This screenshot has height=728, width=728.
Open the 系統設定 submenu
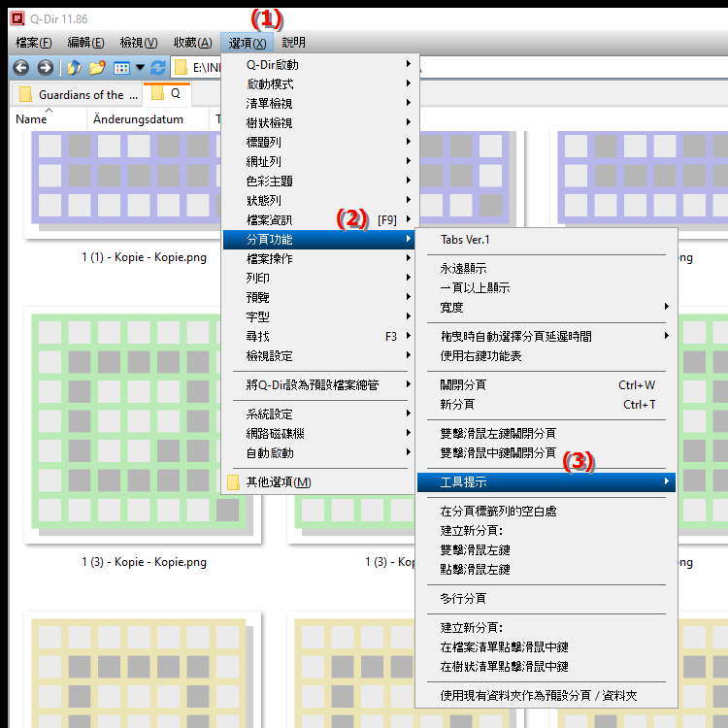(x=320, y=414)
